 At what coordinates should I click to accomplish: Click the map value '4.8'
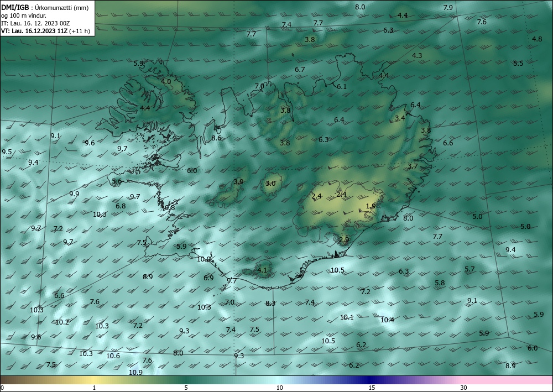[x=537, y=39]
